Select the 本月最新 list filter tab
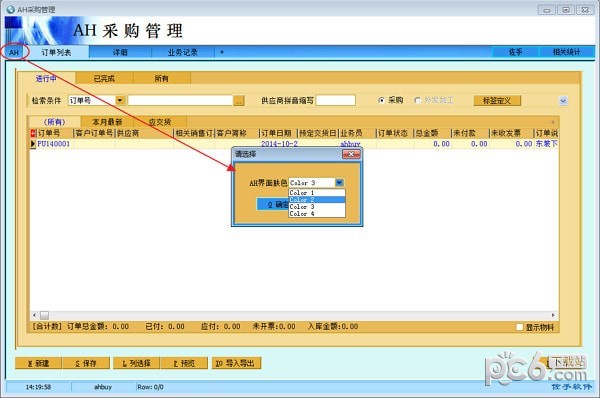Screen dimensions: 600x398 coord(107,122)
